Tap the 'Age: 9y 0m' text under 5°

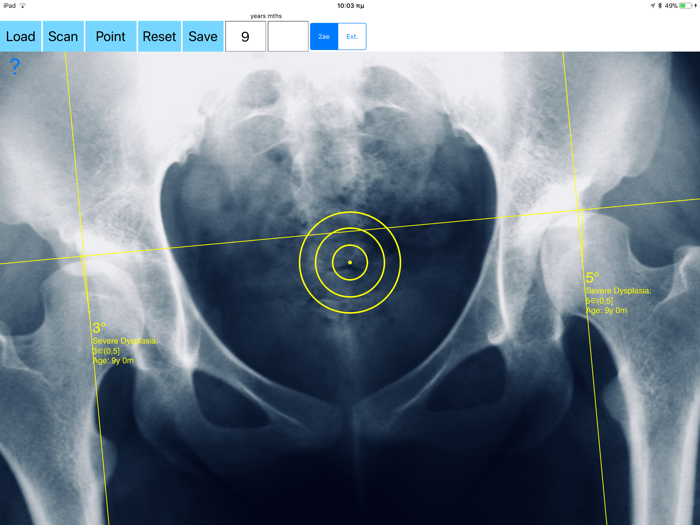click(606, 310)
